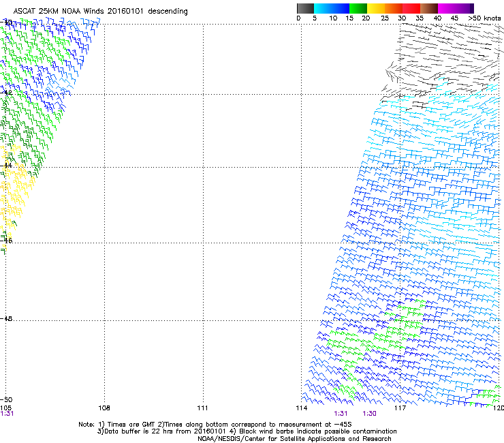This screenshot has height=443, width=504.
Task: Click the "10" legend scale label
Action: (333, 18)
